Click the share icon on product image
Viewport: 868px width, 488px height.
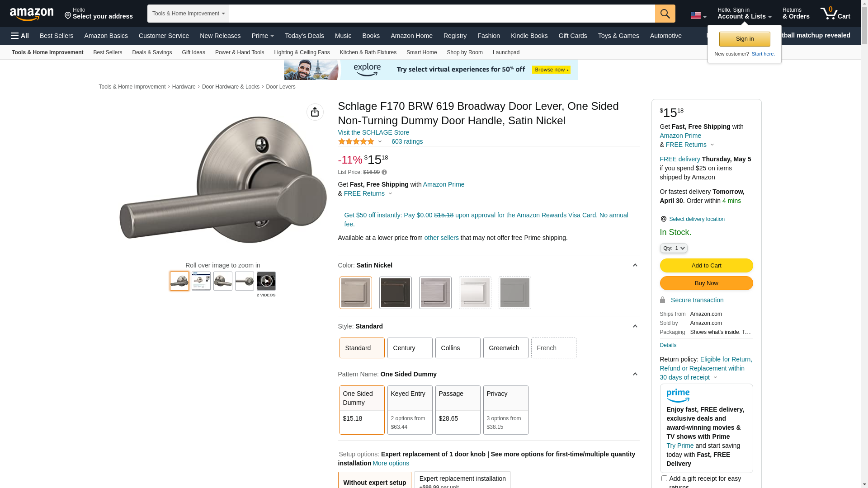coord(315,112)
